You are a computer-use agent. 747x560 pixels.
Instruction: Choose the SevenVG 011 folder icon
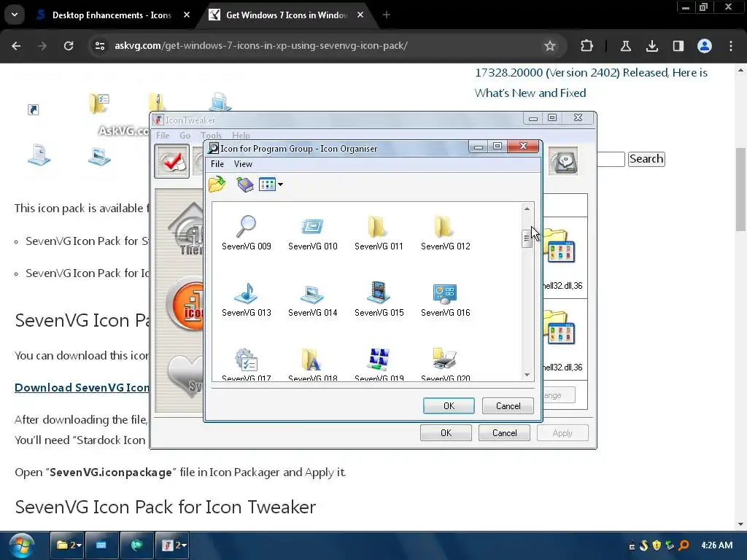379,227
